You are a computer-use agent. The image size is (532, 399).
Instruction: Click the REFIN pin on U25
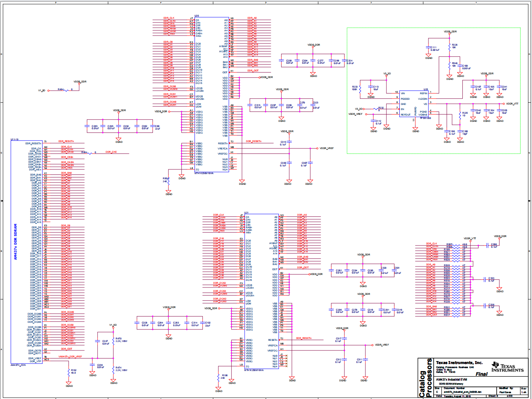[x=423, y=93]
